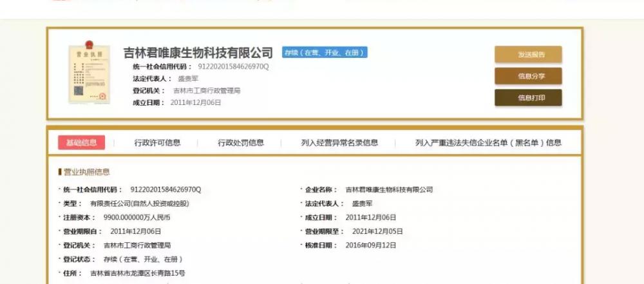644x284 pixels.
Task: Click 营业期限自 value 2011年12月06日
Action: (x=135, y=231)
